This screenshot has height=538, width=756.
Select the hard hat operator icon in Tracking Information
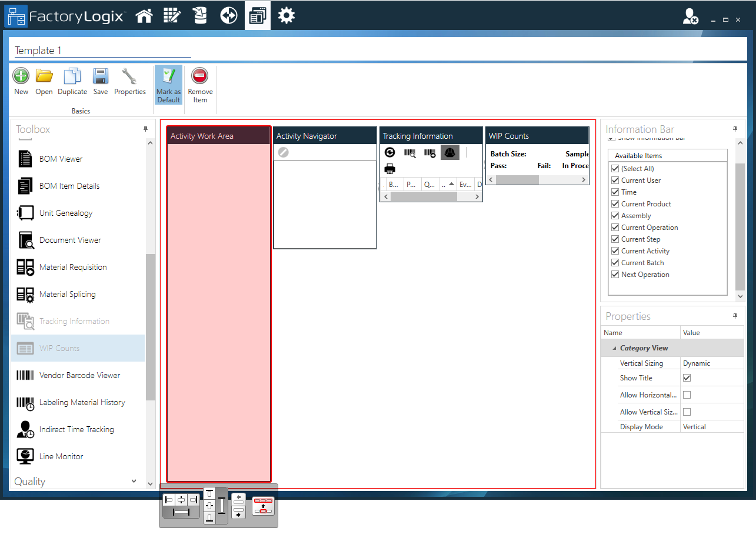[449, 152]
